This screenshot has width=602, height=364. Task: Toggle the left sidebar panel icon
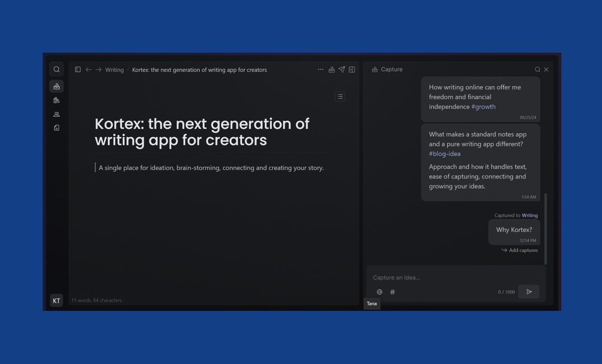[x=77, y=69]
